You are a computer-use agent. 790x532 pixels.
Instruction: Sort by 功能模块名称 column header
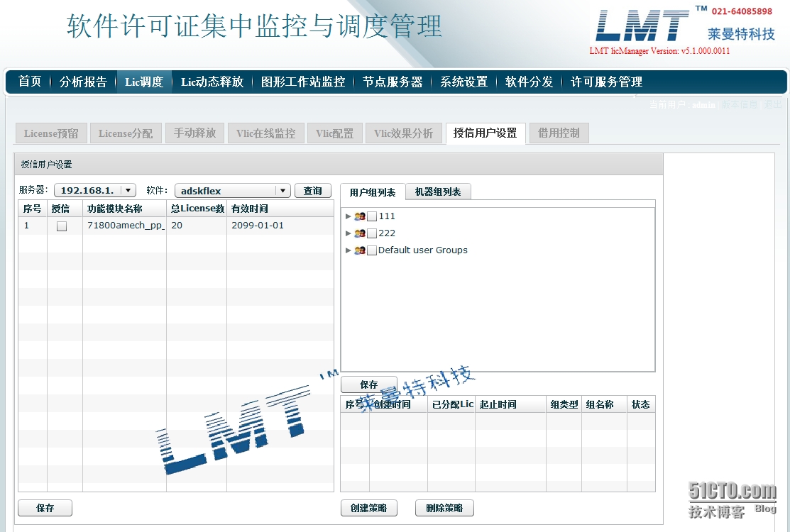[x=124, y=209]
